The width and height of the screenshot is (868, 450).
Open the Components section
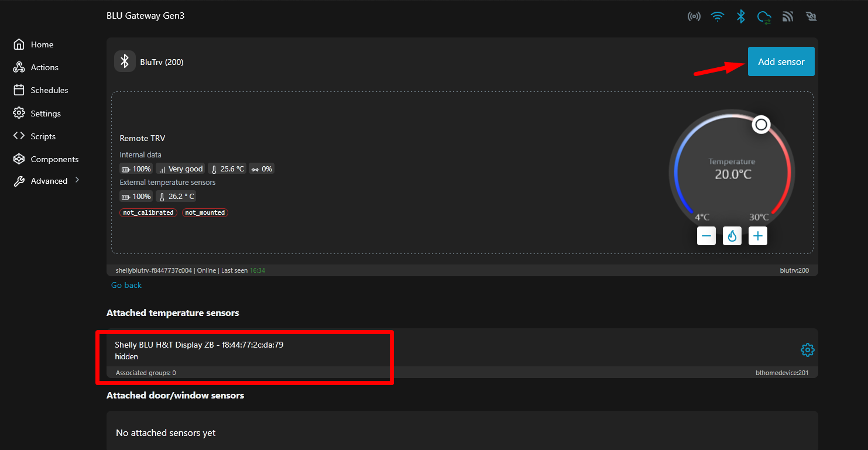(46, 159)
